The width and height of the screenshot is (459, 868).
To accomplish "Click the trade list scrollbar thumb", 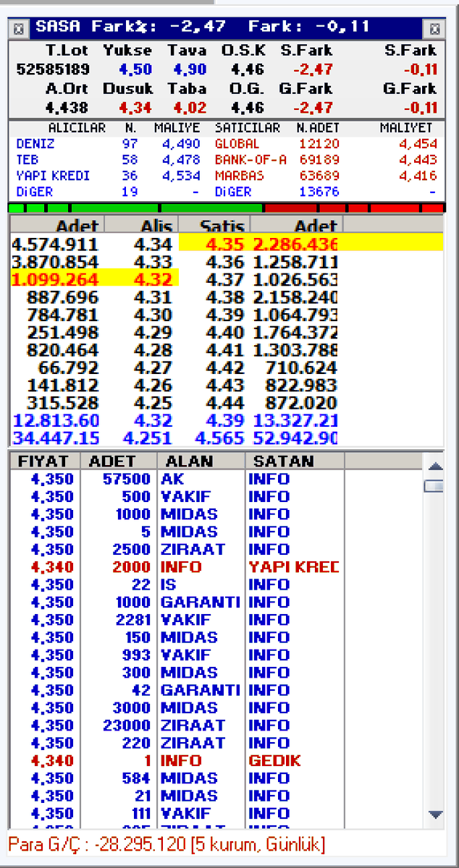I will 434,486.
